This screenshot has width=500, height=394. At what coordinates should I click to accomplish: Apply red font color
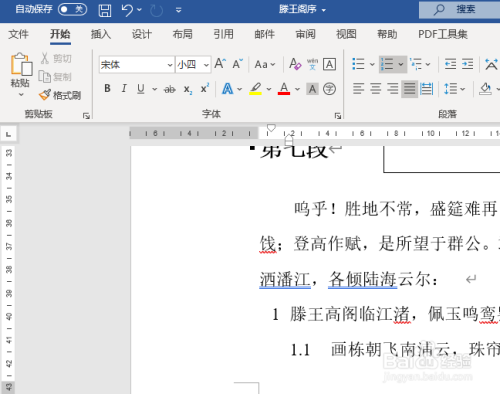(x=284, y=89)
